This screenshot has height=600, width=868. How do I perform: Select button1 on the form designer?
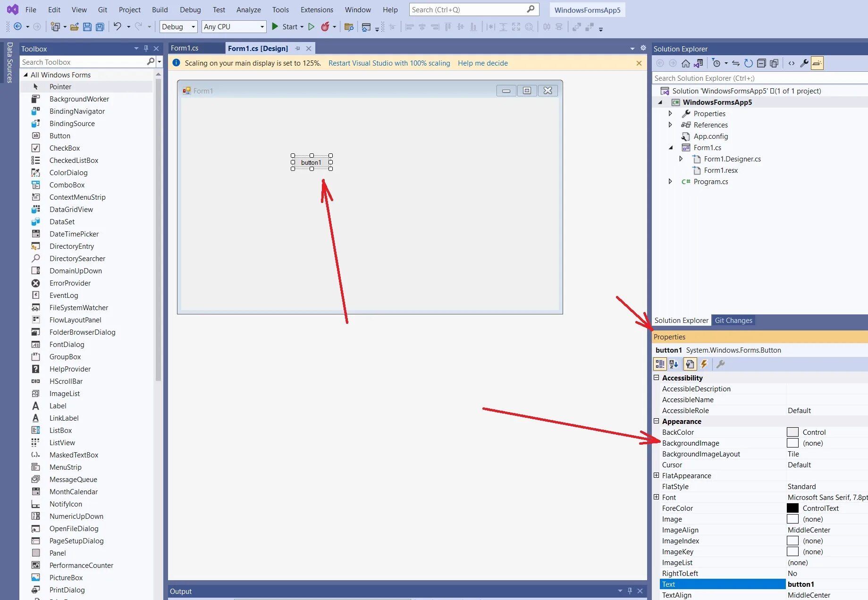click(312, 162)
